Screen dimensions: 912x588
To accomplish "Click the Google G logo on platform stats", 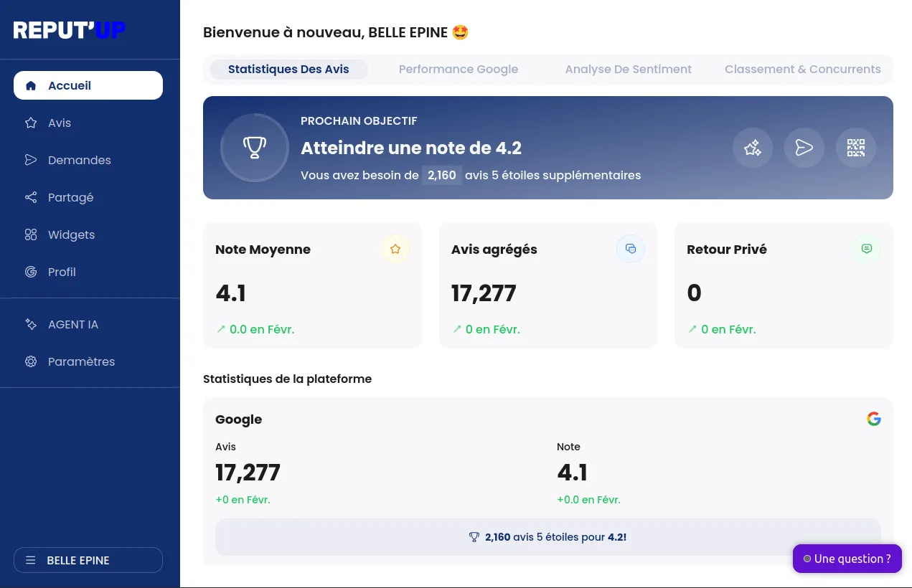I will point(874,418).
